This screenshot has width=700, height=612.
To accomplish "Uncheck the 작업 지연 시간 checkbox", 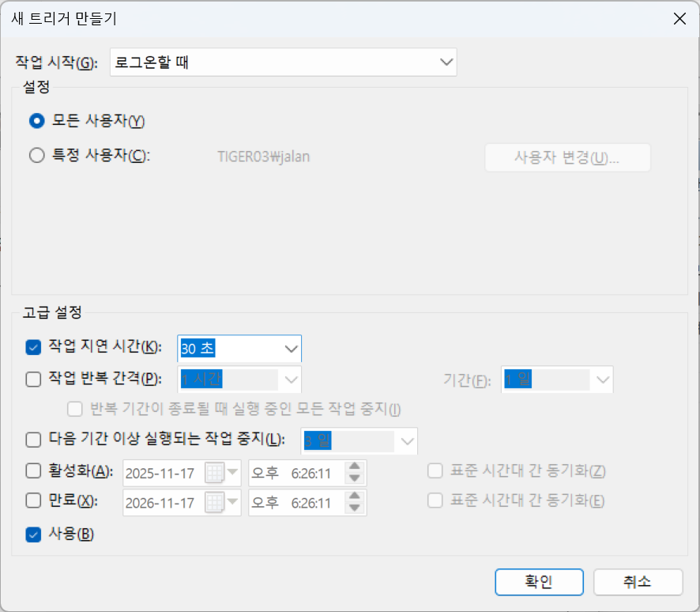I will [33, 347].
